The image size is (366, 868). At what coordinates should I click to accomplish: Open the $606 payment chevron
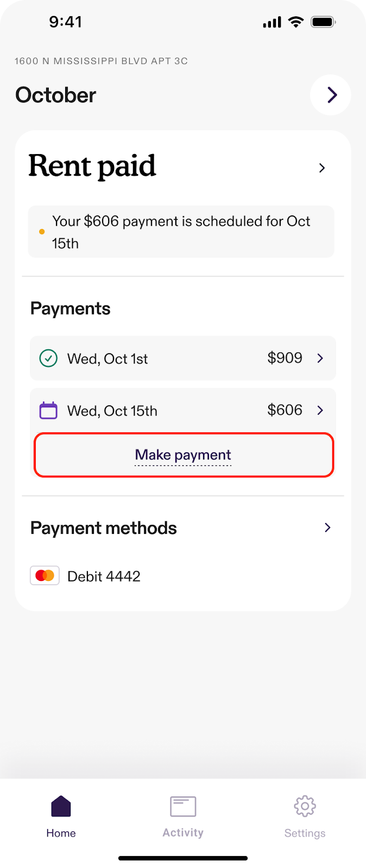[320, 410]
